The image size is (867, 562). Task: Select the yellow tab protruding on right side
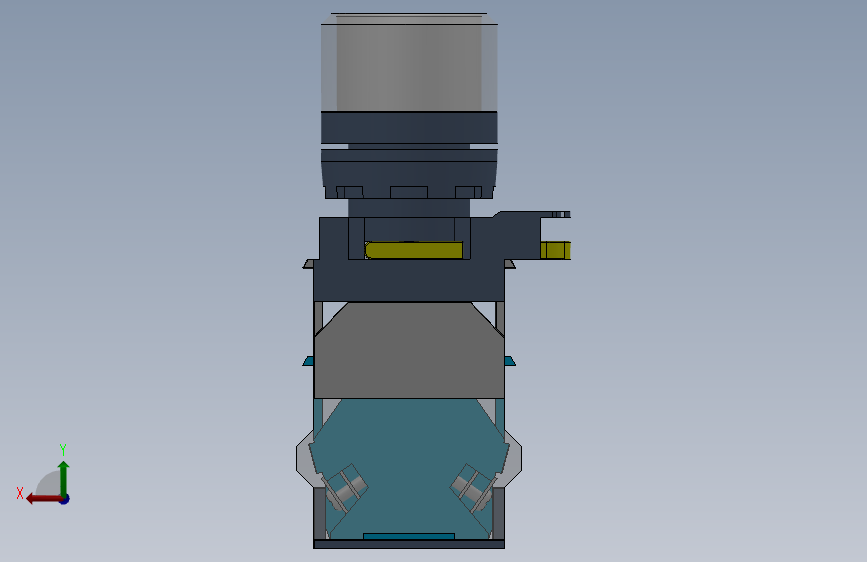555,250
